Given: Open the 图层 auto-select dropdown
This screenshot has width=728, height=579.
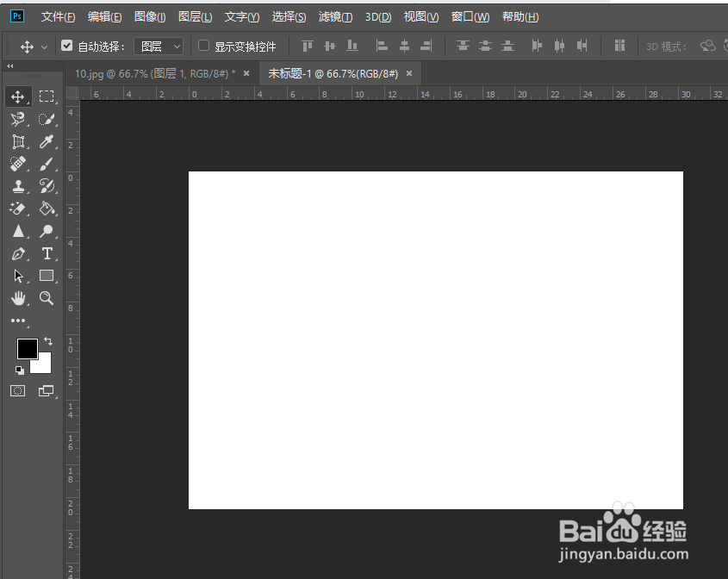Looking at the screenshot, I should (159, 47).
